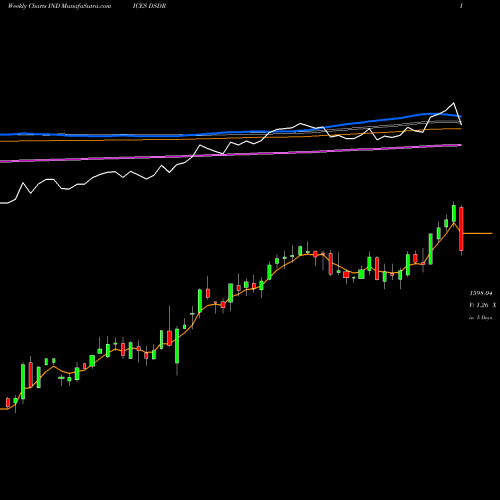This screenshot has width=500, height=500.
Task: Click the 'in 5 Days' label
Action: click(480, 318)
